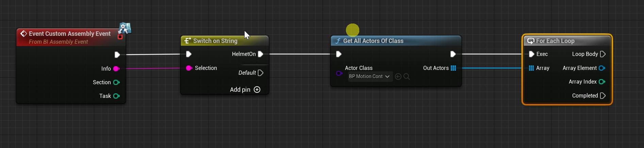Click the Loop Body execution pin

tap(603, 54)
